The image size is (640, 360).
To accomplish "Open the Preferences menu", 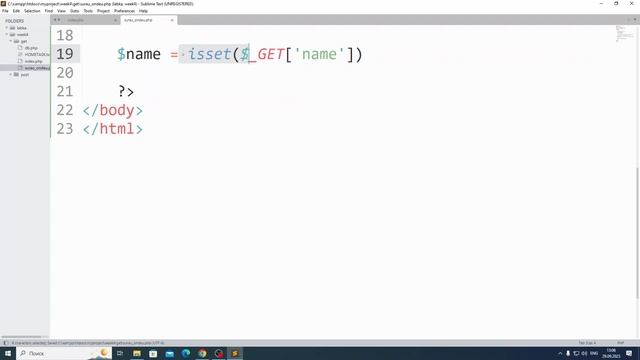I will tap(124, 11).
